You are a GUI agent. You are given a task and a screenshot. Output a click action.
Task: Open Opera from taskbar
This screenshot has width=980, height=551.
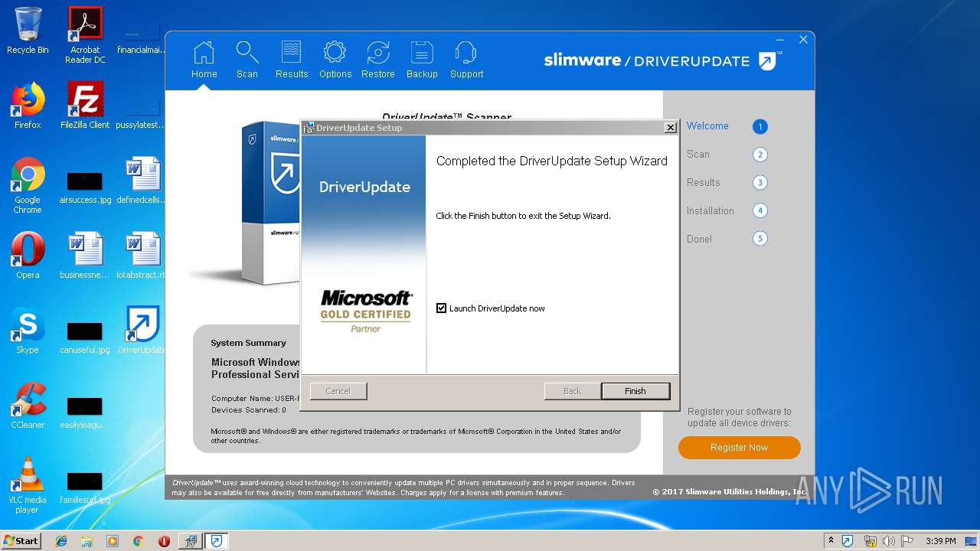pos(164,541)
